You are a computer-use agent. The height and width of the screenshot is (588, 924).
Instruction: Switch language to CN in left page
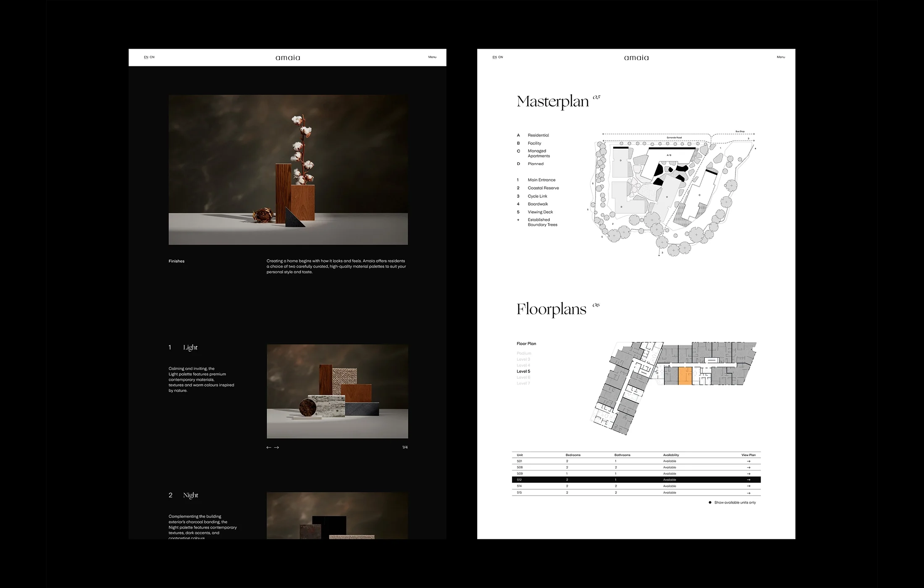pyautogui.click(x=152, y=57)
